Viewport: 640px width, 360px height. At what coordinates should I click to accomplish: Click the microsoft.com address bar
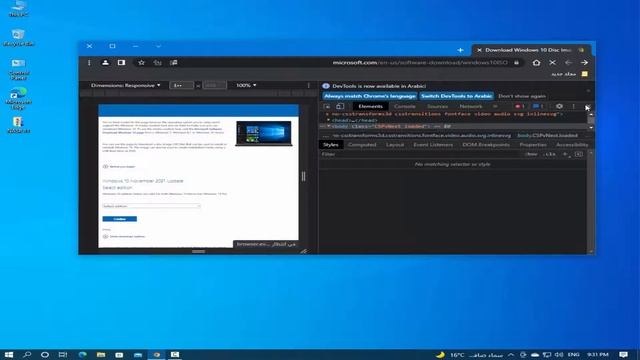click(420, 63)
